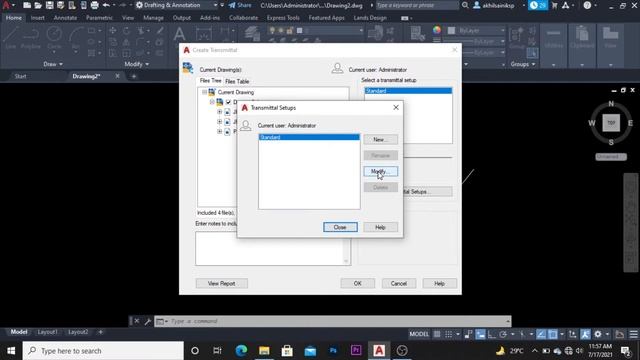This screenshot has height=360, width=640.
Task: Switch to the Files Table tab
Action: click(x=237, y=81)
